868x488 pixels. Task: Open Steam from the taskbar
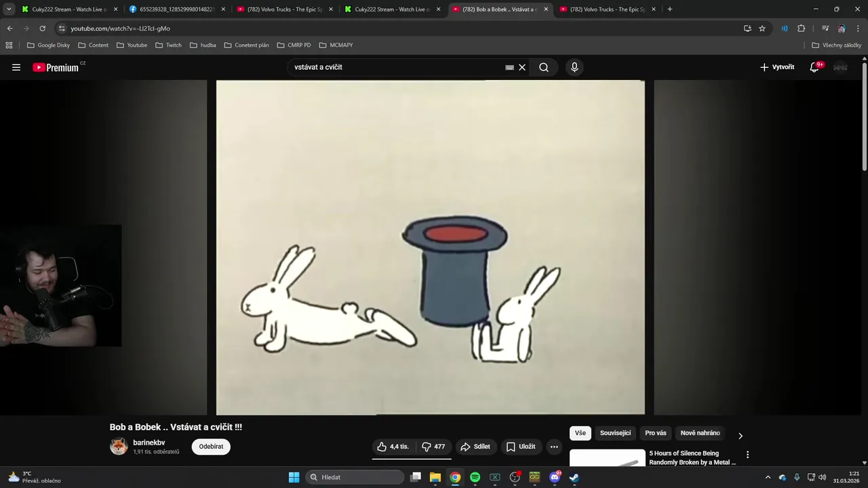tap(574, 477)
